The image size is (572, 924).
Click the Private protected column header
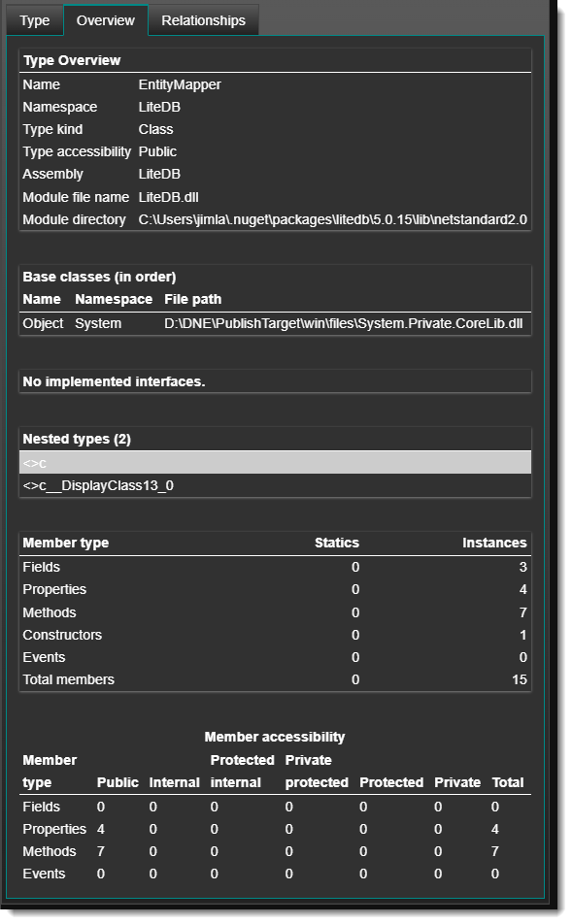(317, 772)
